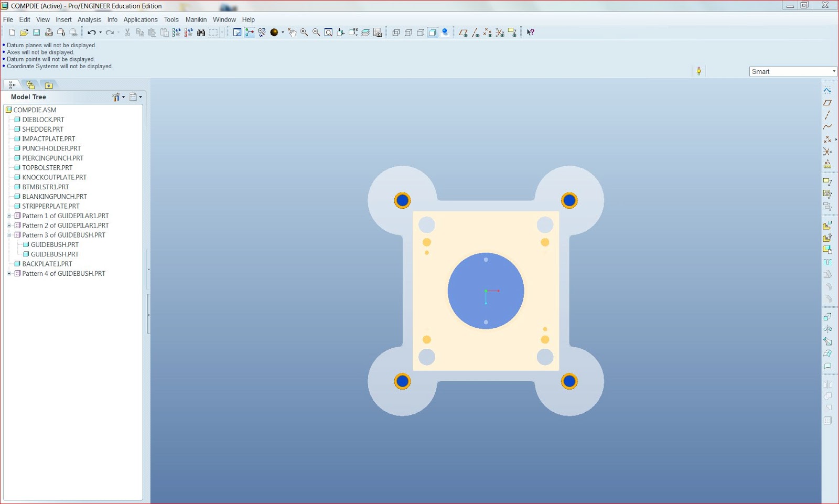Save the assembly with the Save icon
This screenshot has width=839, height=504.
click(x=36, y=33)
